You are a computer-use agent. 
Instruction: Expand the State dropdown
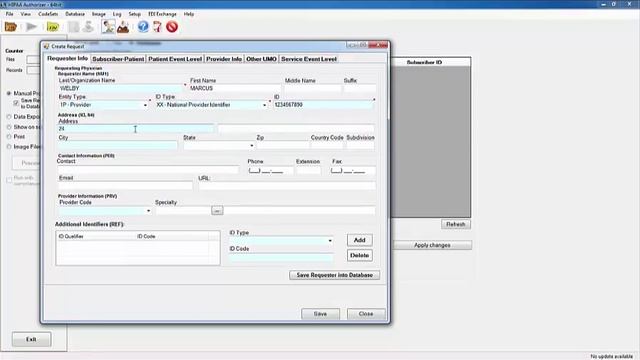click(x=251, y=146)
